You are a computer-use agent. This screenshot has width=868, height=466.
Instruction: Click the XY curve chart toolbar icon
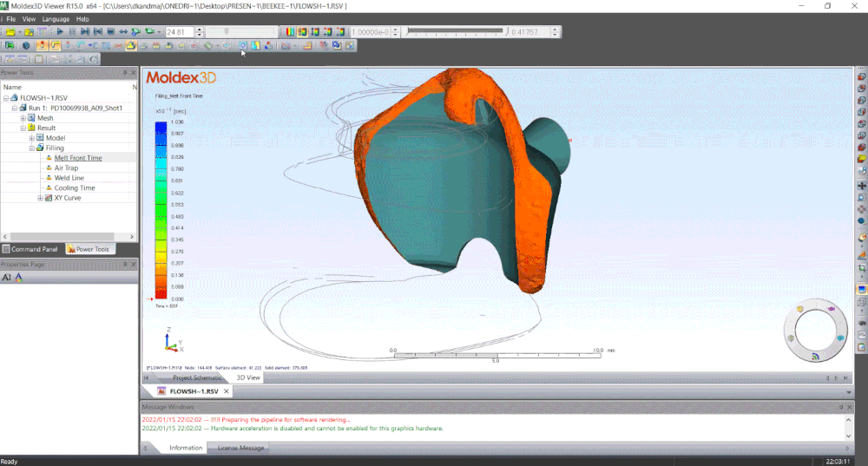coord(286,46)
